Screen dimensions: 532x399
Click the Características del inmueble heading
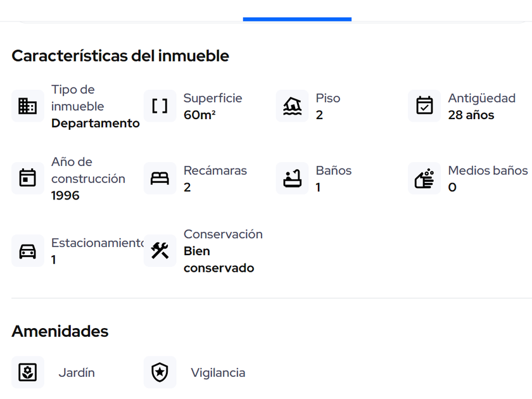(120, 56)
